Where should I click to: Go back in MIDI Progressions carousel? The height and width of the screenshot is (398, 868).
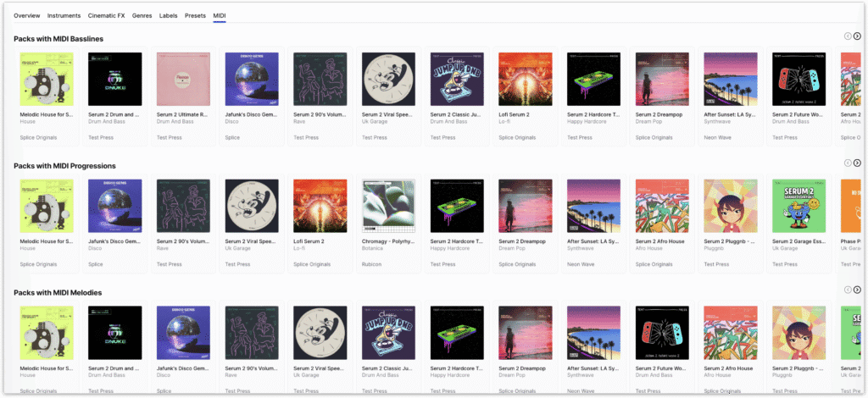click(848, 163)
